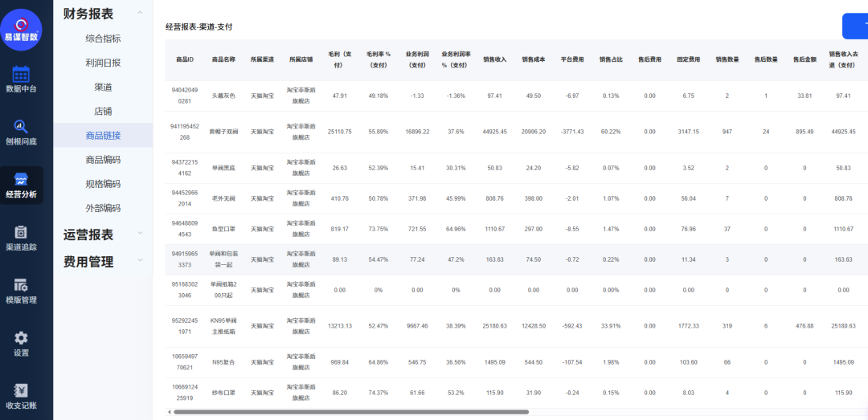The height and width of the screenshot is (420, 868).
Task: Select the 经营分析 sidebar icon
Action: [21, 180]
